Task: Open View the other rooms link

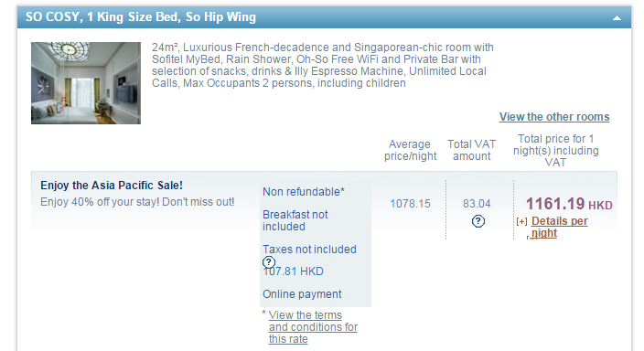Action: pyautogui.click(x=554, y=117)
